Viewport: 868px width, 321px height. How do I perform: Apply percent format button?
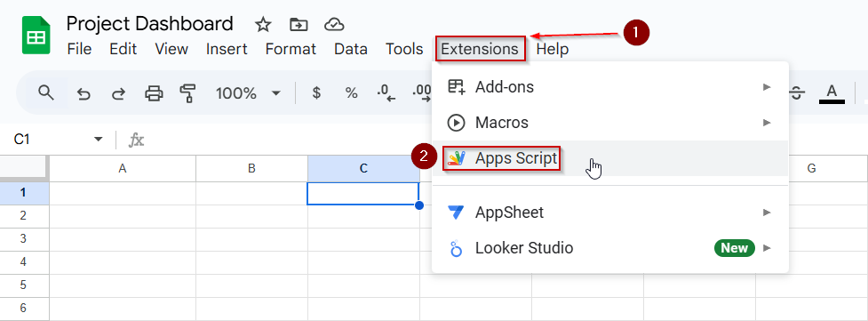[x=351, y=93]
